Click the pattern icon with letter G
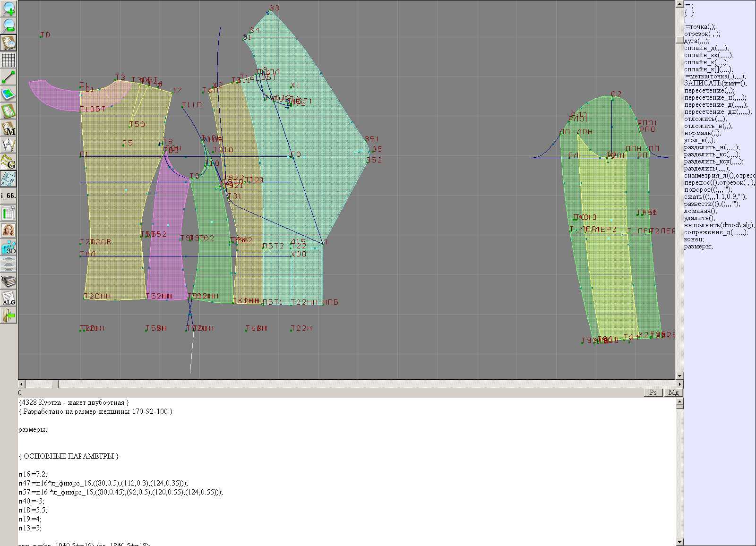The width and height of the screenshot is (756, 546). point(9,162)
